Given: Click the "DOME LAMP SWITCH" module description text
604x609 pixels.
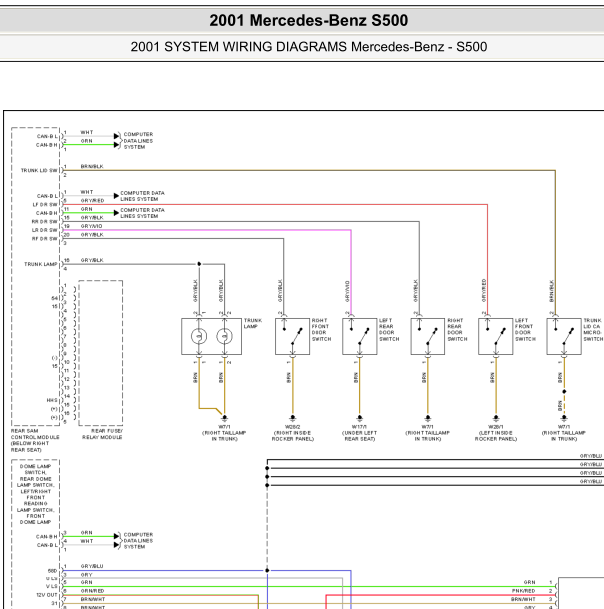Looking at the screenshot, I should (x=35, y=494).
